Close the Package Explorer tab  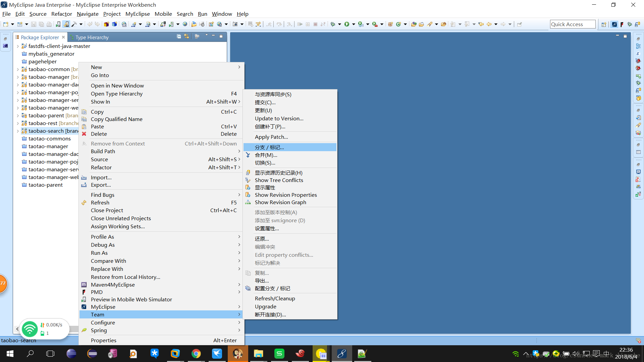pyautogui.click(x=63, y=37)
